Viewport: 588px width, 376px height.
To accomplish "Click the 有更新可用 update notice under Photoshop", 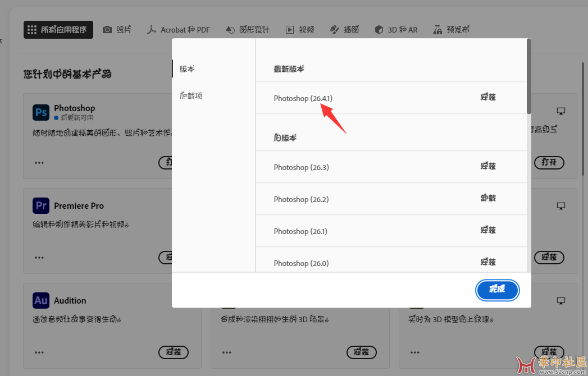I will click(74, 118).
